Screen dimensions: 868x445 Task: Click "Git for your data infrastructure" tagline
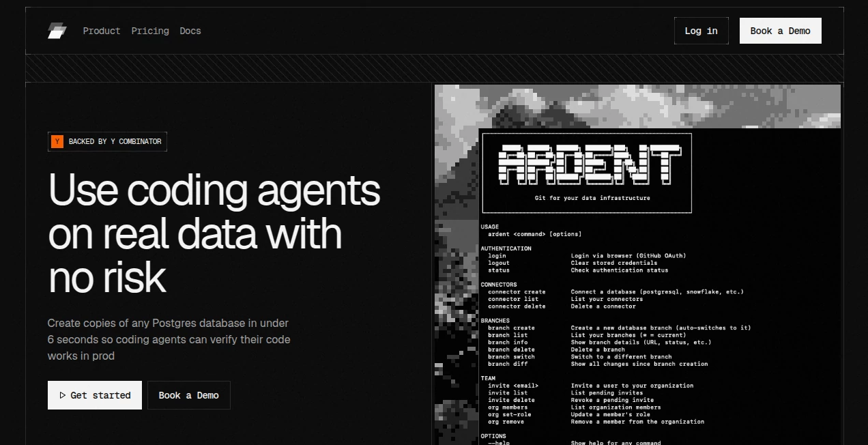point(592,198)
